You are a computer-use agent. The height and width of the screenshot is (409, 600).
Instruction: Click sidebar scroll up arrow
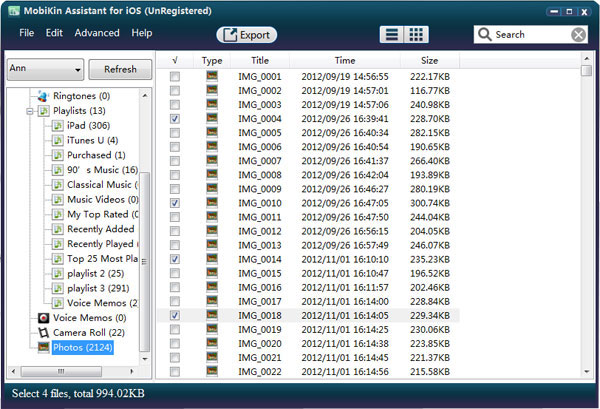click(145, 95)
